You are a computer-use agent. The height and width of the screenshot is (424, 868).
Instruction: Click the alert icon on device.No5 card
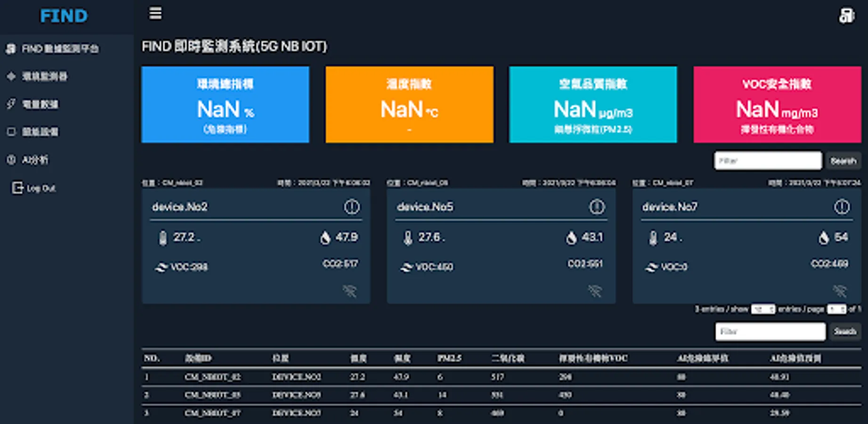coord(597,206)
